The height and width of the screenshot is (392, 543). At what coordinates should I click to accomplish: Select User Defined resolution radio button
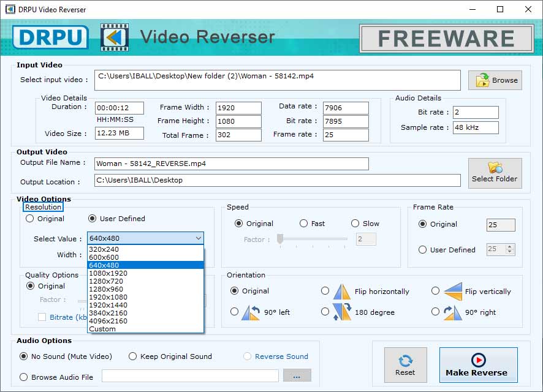click(92, 219)
